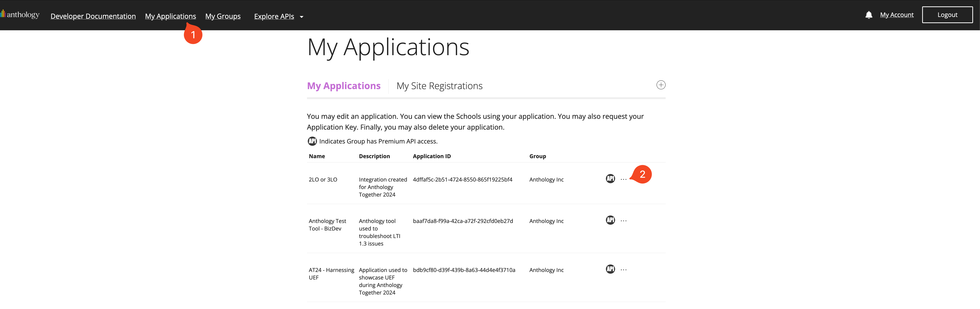Viewport: 980px width, 309px height.
Task: Click application ID bdb9cf80-d39f-439b-8a63-44d4e4f3710a
Action: (x=464, y=270)
